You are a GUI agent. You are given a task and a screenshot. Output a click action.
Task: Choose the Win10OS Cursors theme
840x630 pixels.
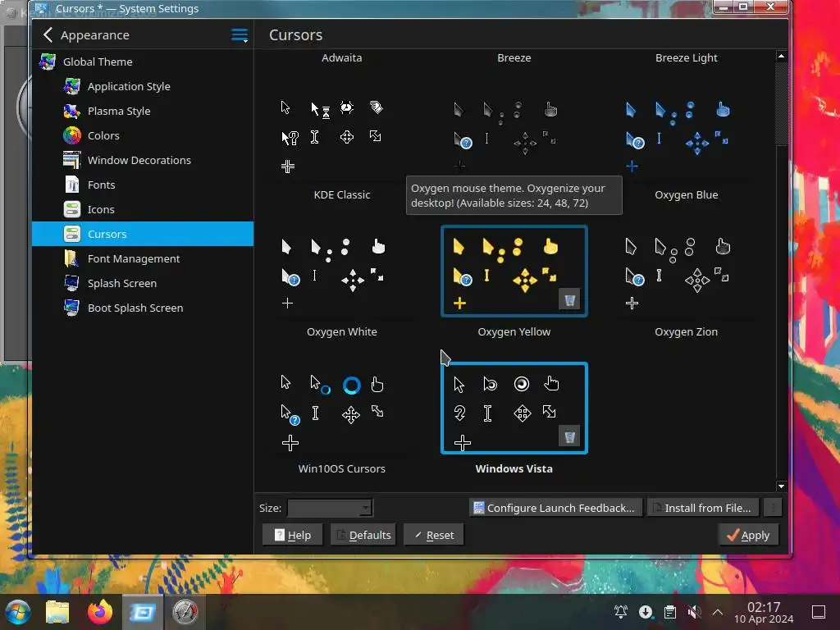[342, 409]
